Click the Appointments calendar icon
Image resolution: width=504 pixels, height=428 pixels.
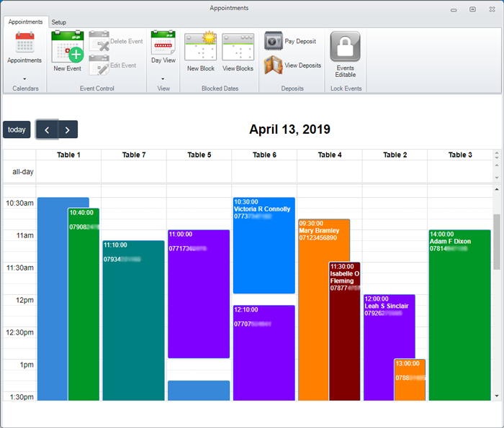coord(24,44)
